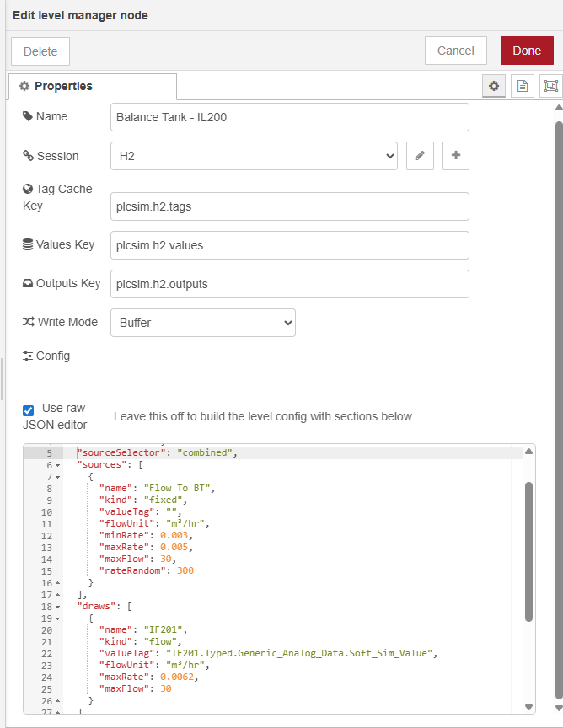Toggle fold marker at line 26
Image resolution: width=563 pixels, height=728 pixels.
click(x=57, y=700)
